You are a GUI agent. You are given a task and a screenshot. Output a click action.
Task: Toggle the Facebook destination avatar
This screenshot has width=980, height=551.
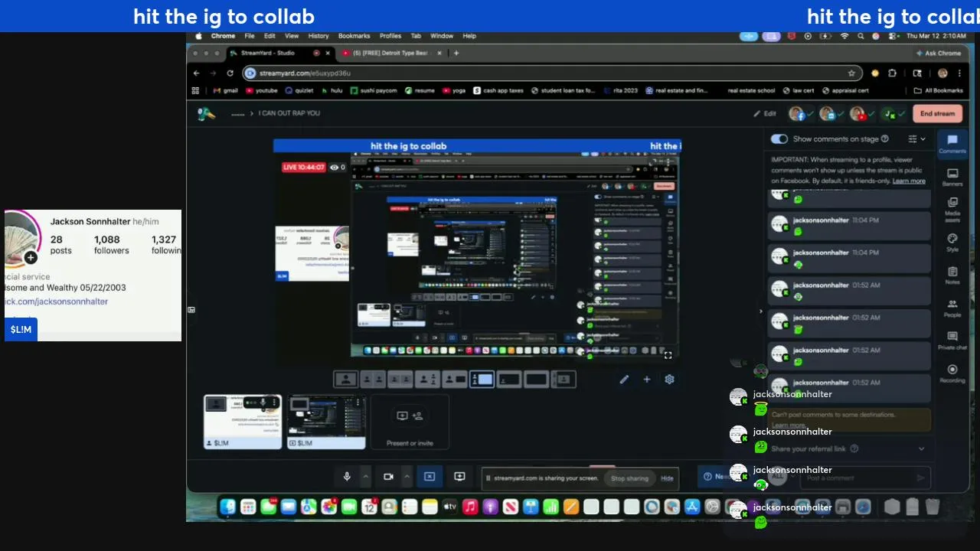(x=797, y=113)
